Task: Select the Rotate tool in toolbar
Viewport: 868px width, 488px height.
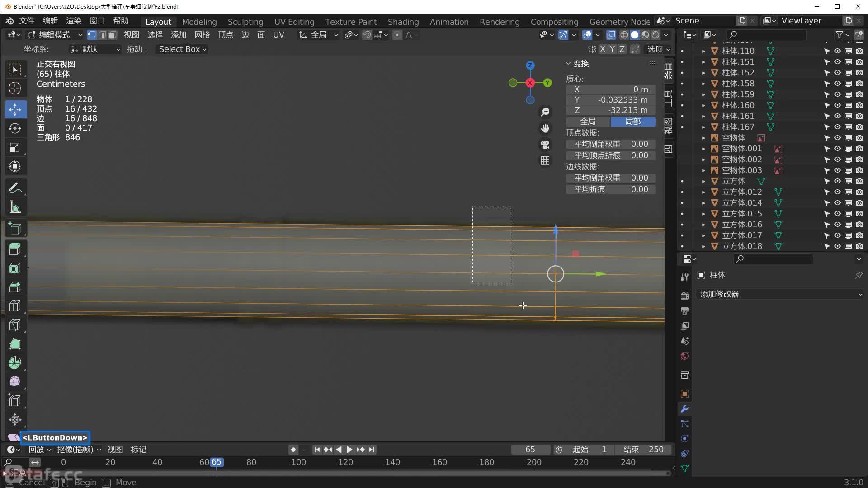Action: point(15,128)
